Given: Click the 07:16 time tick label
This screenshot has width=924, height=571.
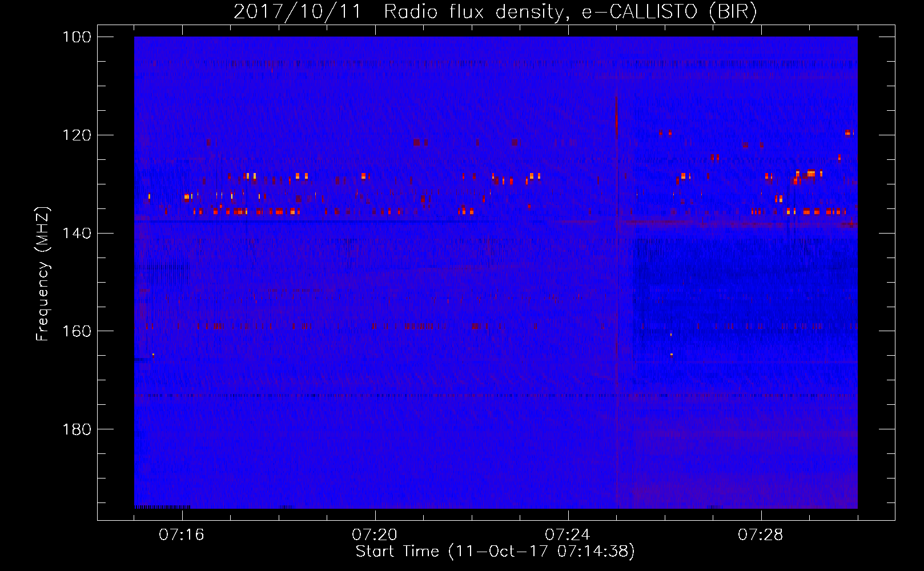Looking at the screenshot, I should click(x=182, y=535).
